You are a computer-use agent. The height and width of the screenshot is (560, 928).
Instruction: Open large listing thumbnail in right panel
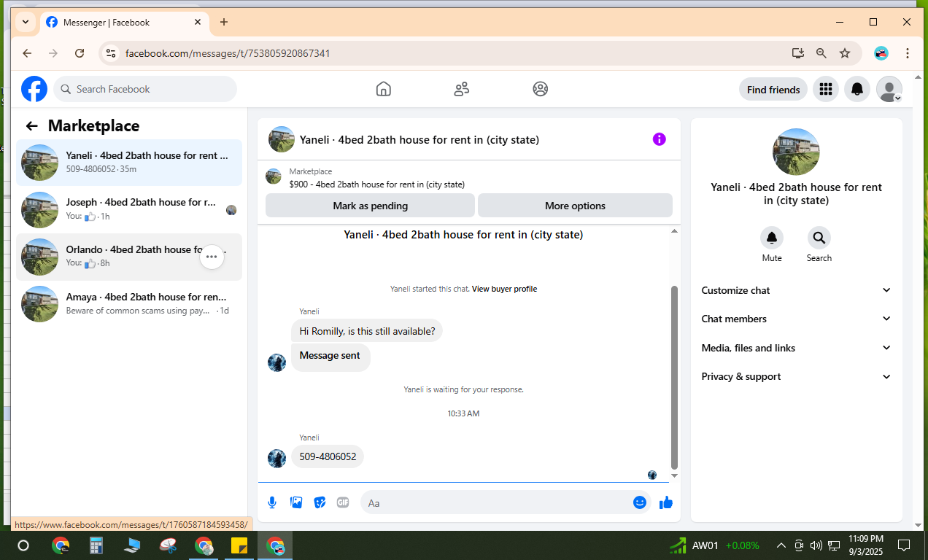796,152
